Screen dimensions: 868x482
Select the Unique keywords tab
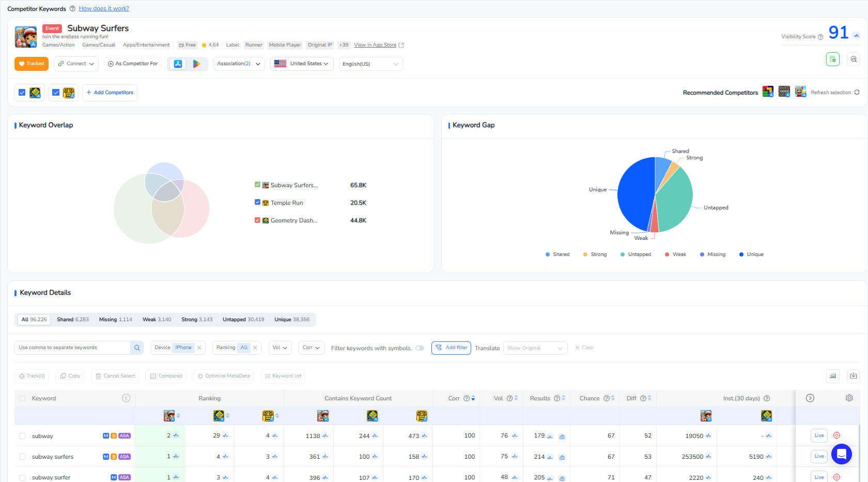pyautogui.click(x=291, y=320)
